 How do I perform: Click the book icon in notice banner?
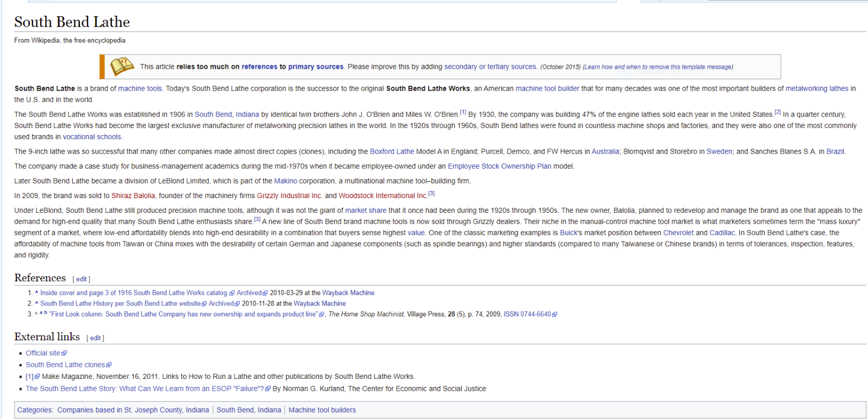click(122, 67)
